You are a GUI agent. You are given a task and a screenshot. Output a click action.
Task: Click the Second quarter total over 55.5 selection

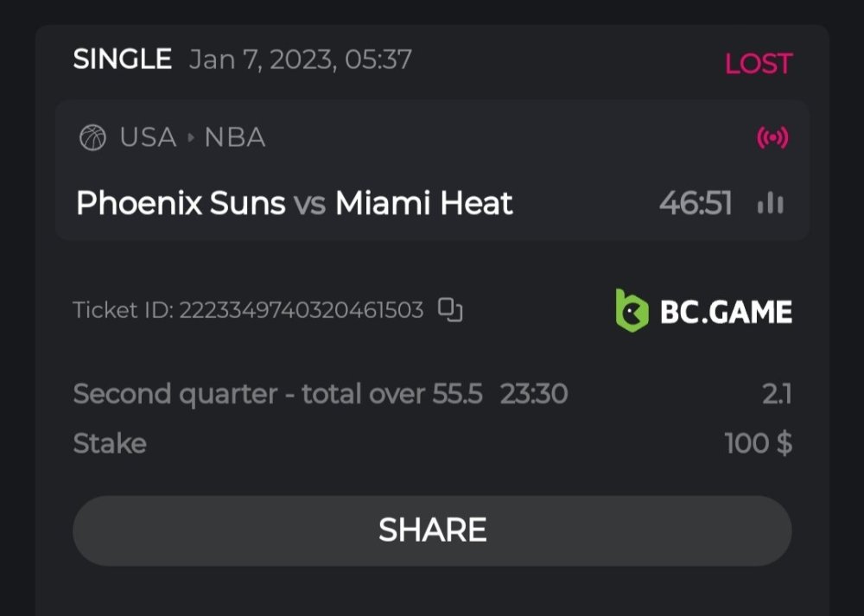[x=277, y=395]
